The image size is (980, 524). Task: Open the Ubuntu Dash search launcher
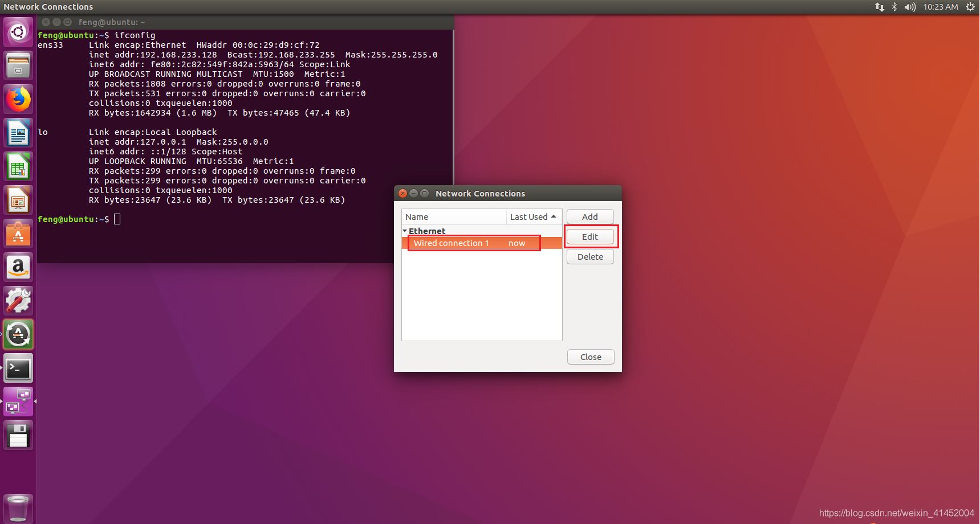(18, 32)
